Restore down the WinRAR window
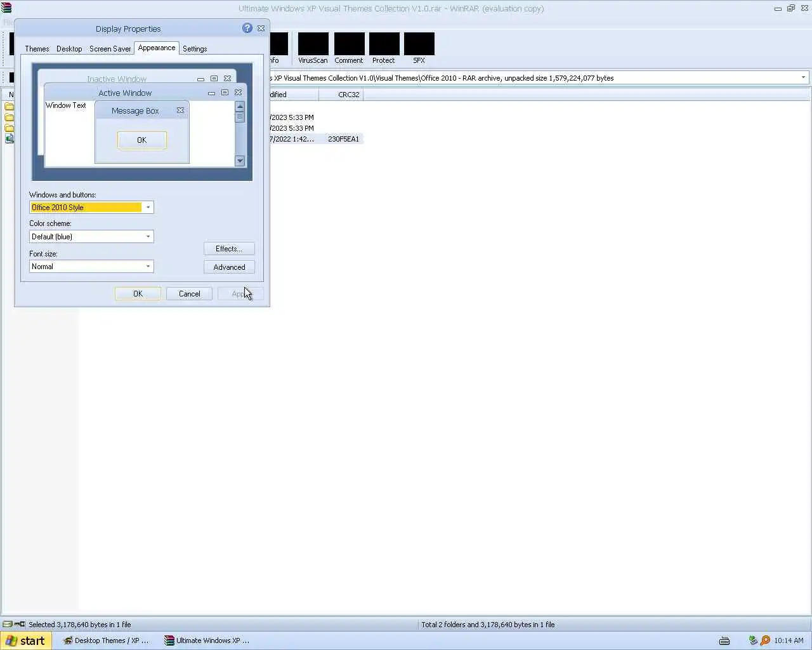812x650 pixels. pos(790,8)
